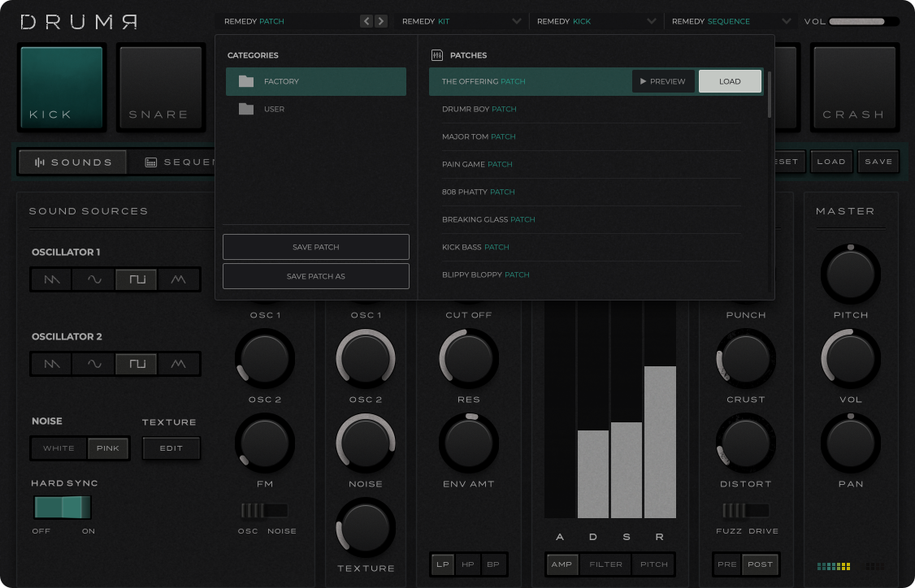The height and width of the screenshot is (588, 915).
Task: Switch envelope view to Pitch
Action: tap(653, 564)
